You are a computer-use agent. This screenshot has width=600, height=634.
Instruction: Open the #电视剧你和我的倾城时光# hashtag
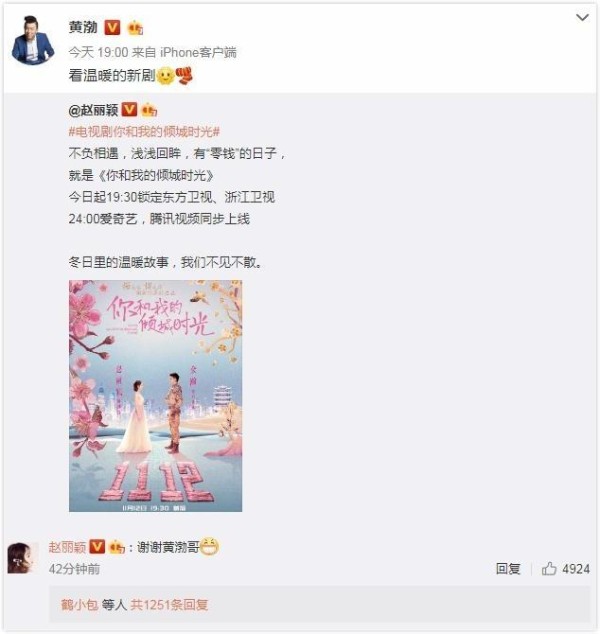144,131
